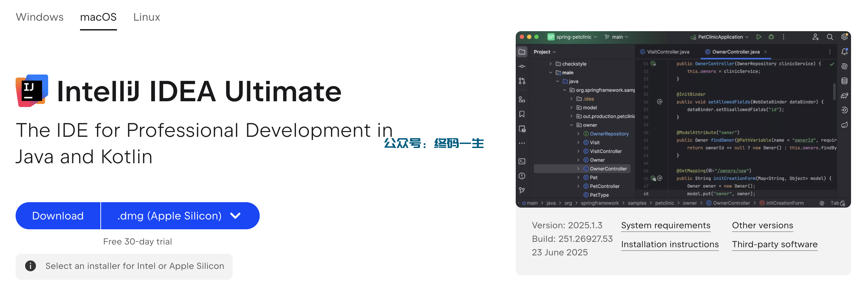Viewport: 868px width, 296px height.
Task: Open the Pull Requests sidebar icon
Action: [522, 81]
